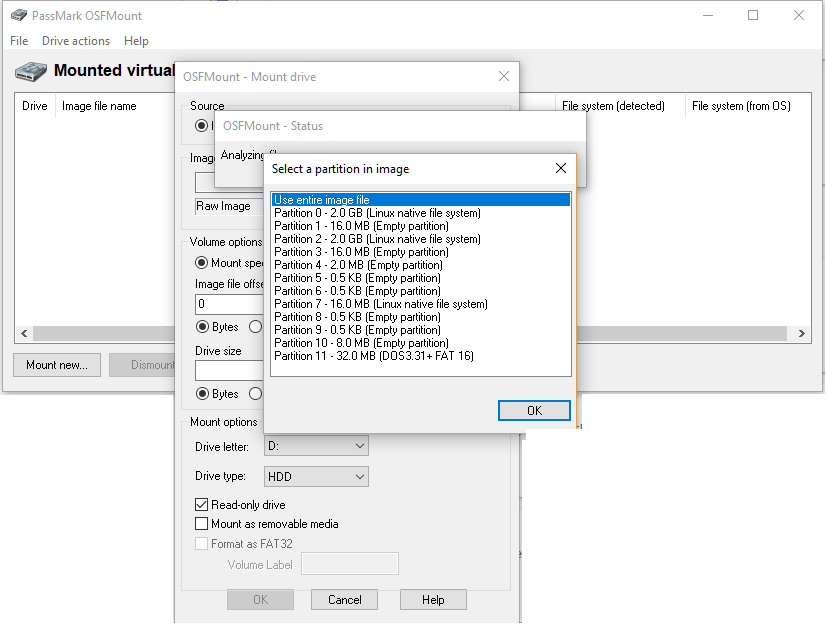The width and height of the screenshot is (826, 625).
Task: Click the Format as FAT32 checkbox
Action: coord(201,543)
